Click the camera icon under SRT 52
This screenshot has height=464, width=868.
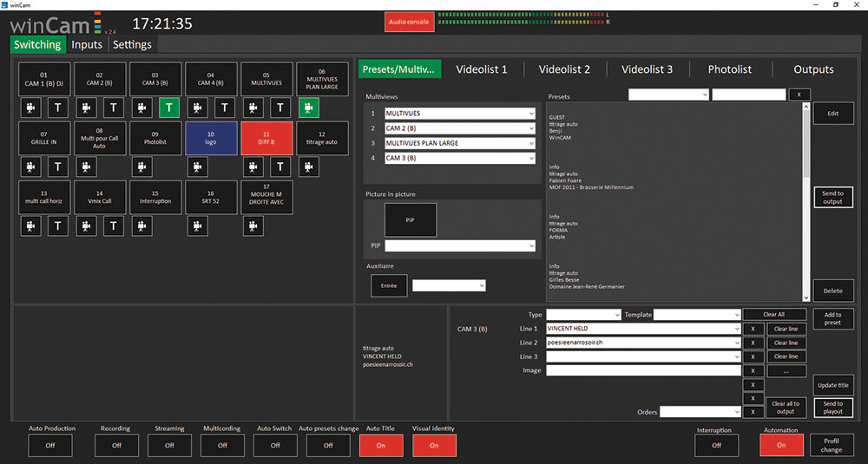(198, 226)
